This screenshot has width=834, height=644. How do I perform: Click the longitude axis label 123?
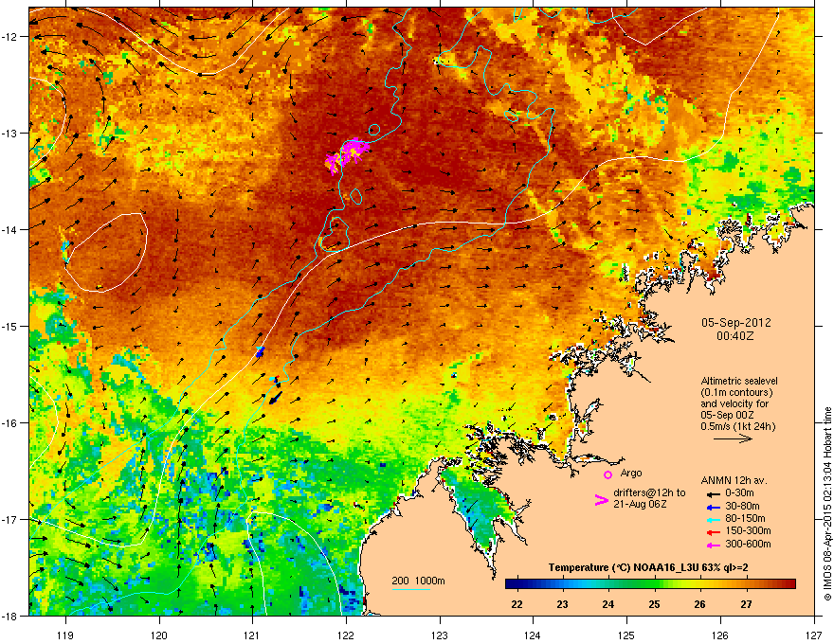point(440,635)
